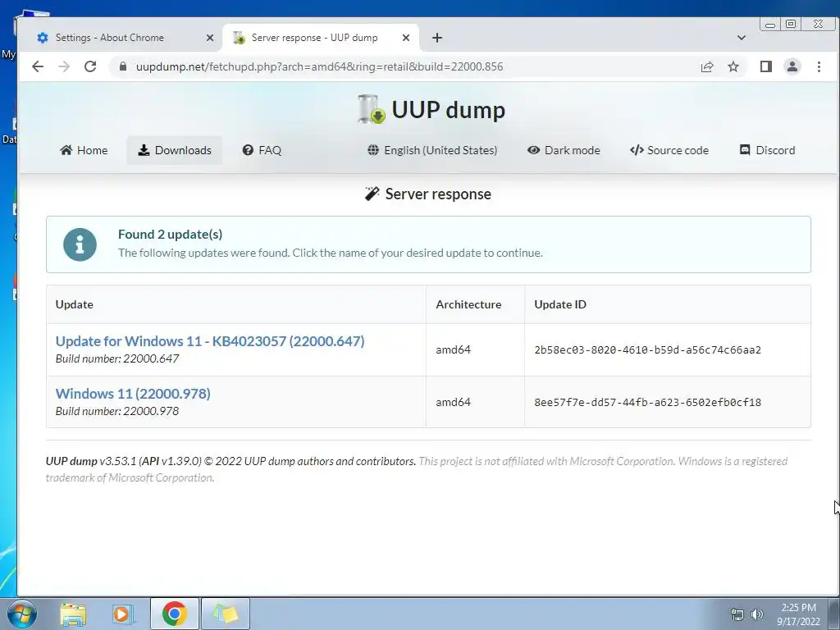
Task: Click the magic wand Server response icon
Action: pos(372,194)
